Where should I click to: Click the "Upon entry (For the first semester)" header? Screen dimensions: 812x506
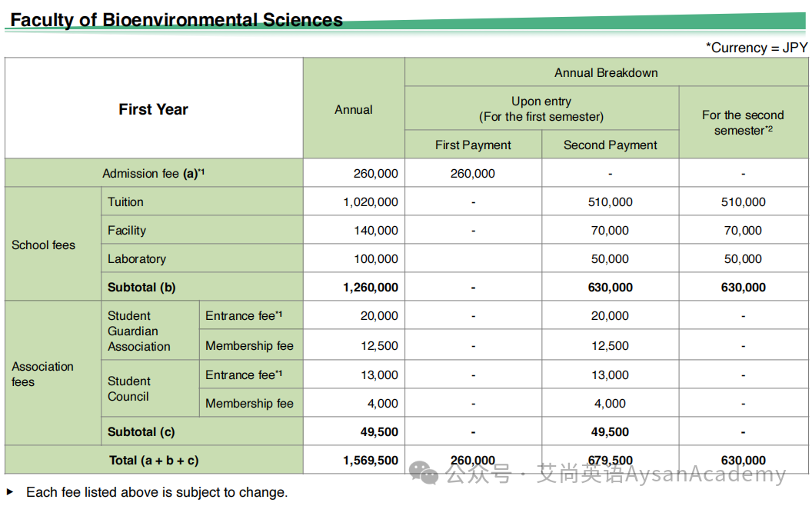(541, 108)
